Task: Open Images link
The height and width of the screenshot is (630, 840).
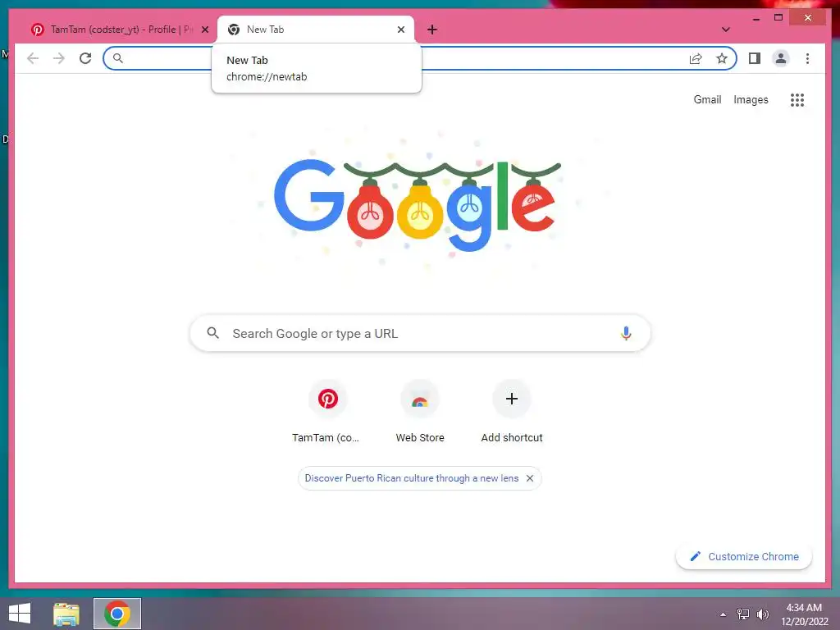Action: tap(751, 99)
